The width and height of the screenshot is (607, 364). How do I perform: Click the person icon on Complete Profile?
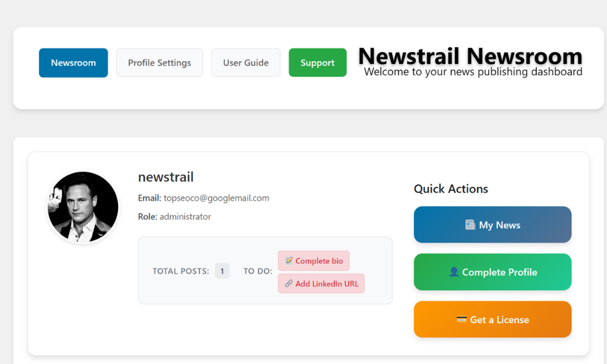pos(453,272)
